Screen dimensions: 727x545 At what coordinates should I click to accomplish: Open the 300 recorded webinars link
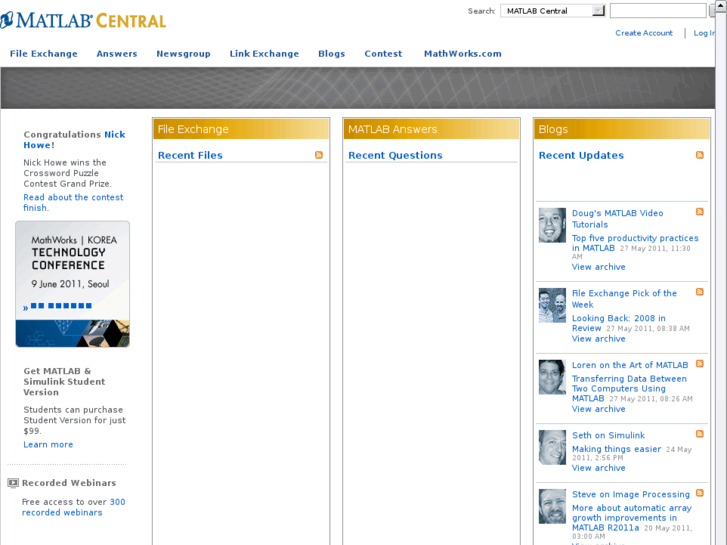(73, 507)
